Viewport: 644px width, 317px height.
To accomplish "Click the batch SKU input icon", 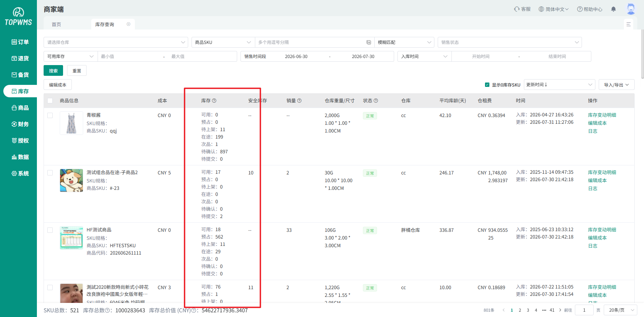I will pyautogui.click(x=369, y=42).
